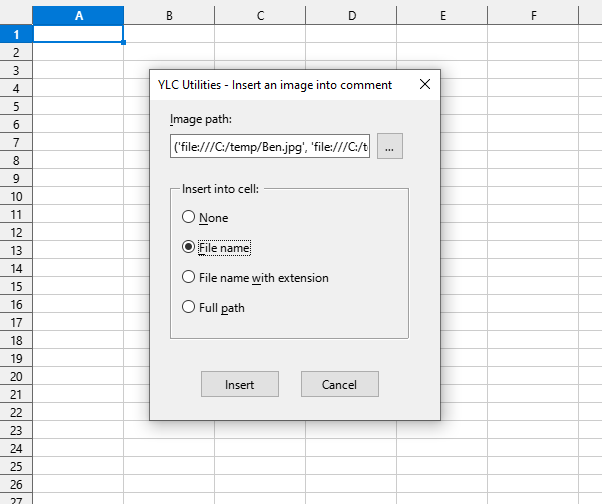Image resolution: width=602 pixels, height=504 pixels.
Task: Select column A header
Action: [78, 16]
